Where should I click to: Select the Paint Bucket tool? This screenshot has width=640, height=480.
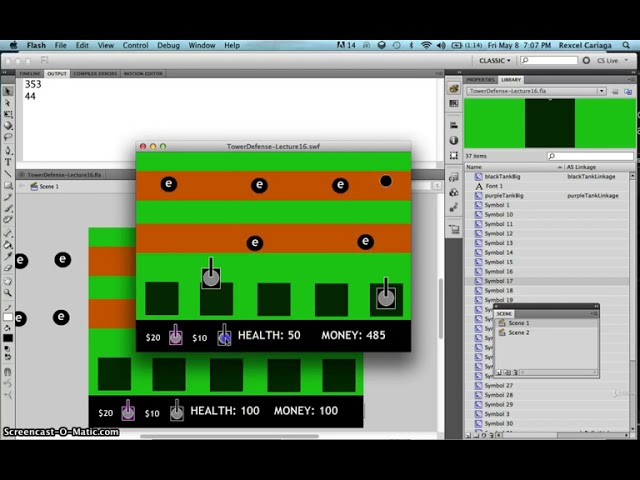pyautogui.click(x=8, y=245)
